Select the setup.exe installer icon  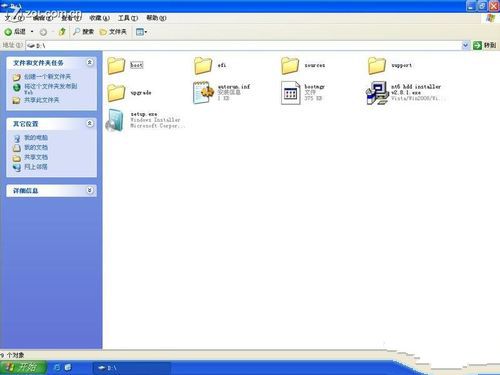[115, 120]
